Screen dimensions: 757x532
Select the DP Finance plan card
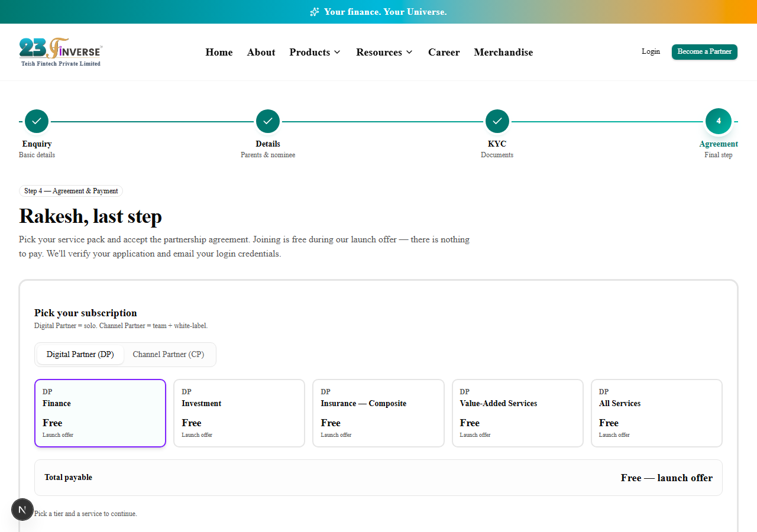coord(100,413)
